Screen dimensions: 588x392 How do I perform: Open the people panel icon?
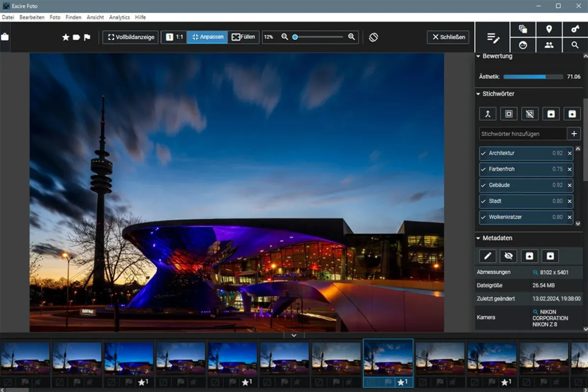click(549, 45)
